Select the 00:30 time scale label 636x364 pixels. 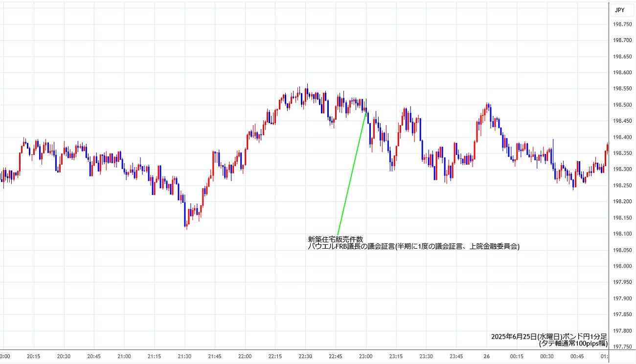click(547, 357)
